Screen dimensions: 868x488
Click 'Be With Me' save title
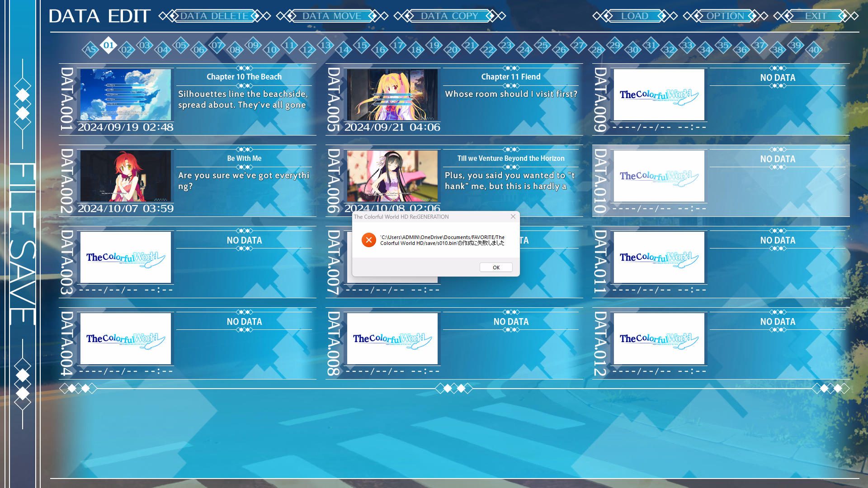point(244,159)
